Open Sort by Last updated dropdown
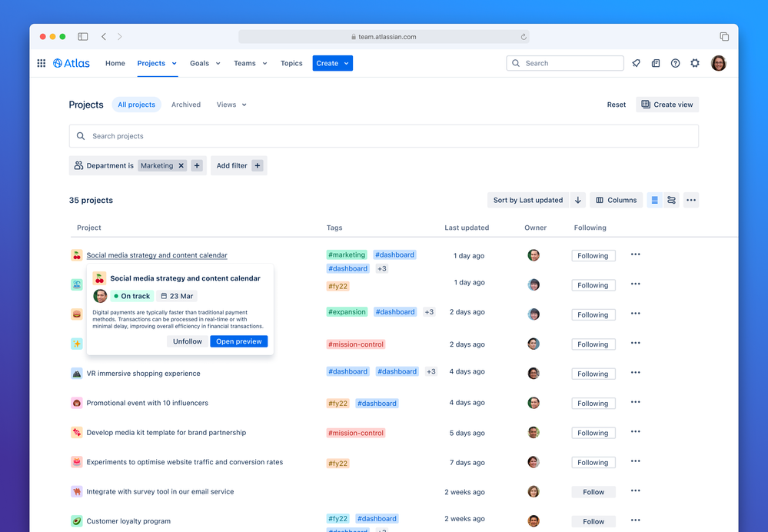The width and height of the screenshot is (768, 532). [528, 200]
